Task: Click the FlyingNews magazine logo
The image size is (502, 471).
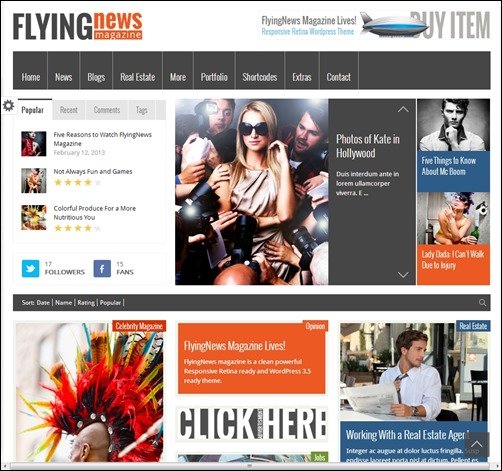Action: [x=78, y=26]
